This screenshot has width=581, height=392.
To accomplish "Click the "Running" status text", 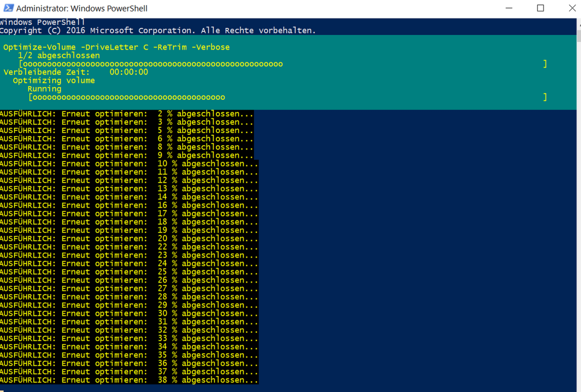I will 44,89.
